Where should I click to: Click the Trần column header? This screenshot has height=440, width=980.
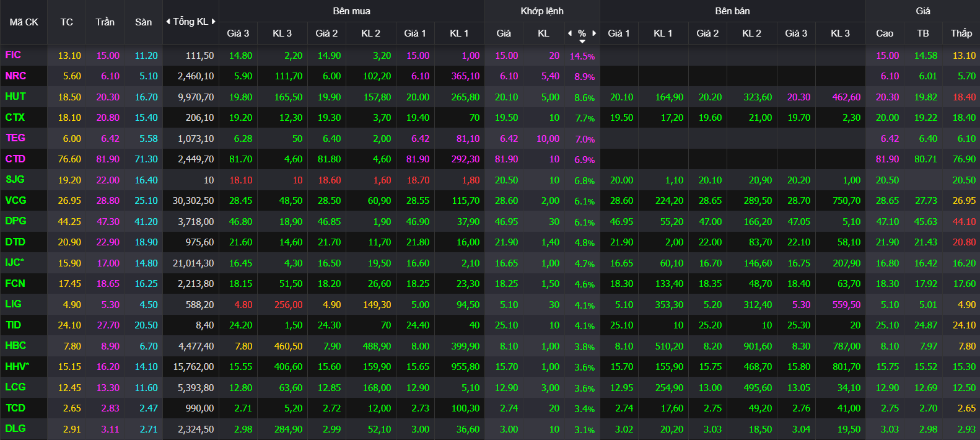(x=105, y=22)
